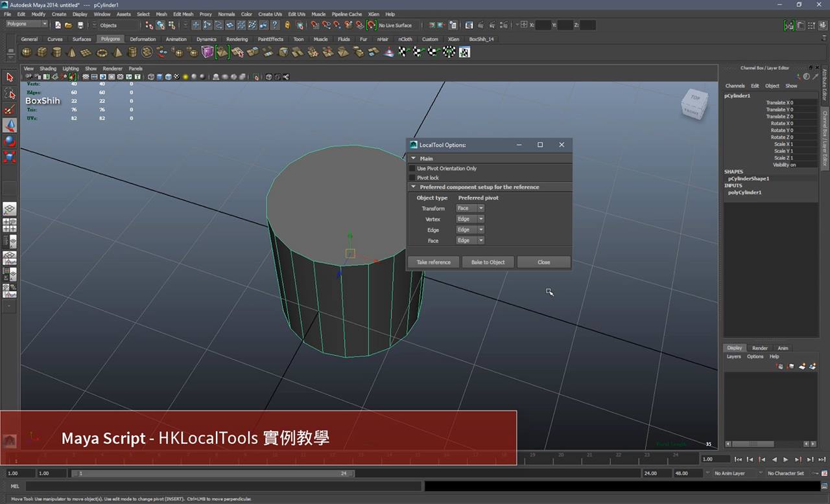Click the Bake to Object button
Screen dimensions: 830x504
(488, 262)
